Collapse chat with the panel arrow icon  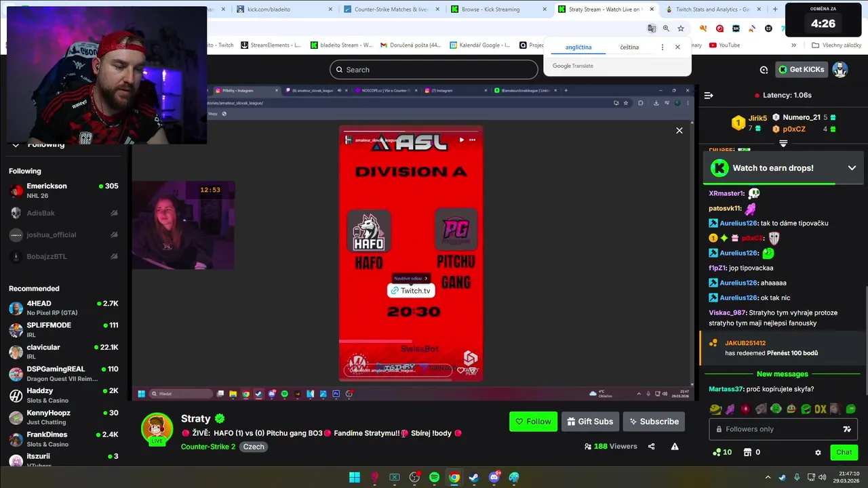click(x=709, y=96)
